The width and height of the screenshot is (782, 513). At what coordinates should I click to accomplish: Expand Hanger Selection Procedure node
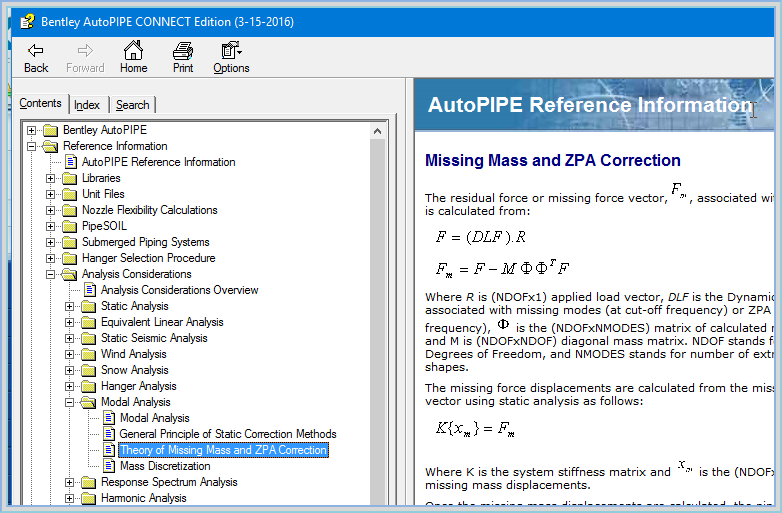point(50,258)
